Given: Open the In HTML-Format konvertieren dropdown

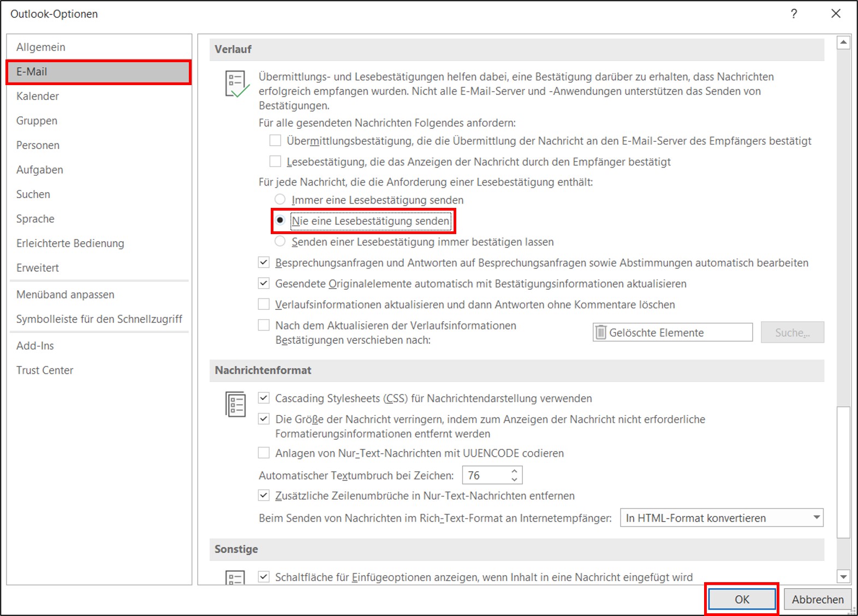Looking at the screenshot, I should point(722,518).
